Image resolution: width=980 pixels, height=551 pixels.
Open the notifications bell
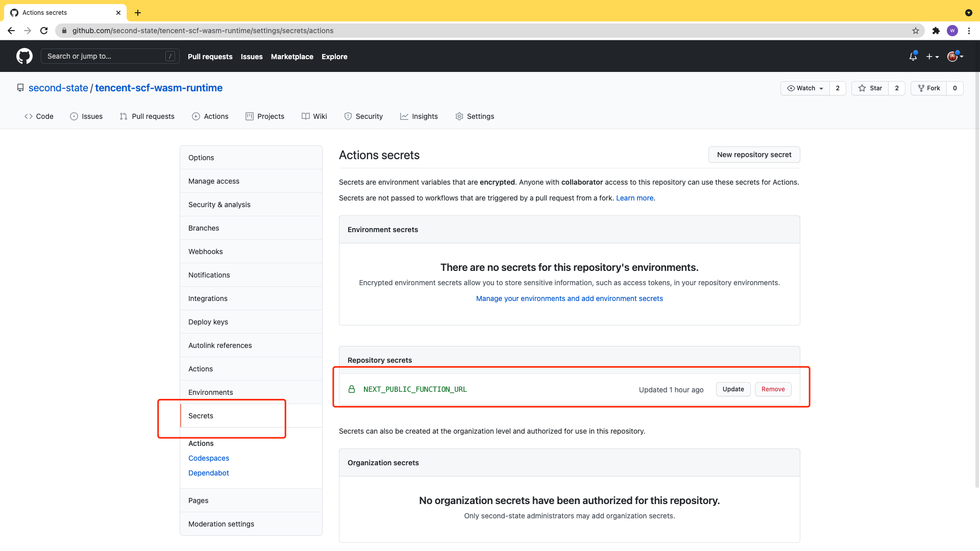(913, 57)
